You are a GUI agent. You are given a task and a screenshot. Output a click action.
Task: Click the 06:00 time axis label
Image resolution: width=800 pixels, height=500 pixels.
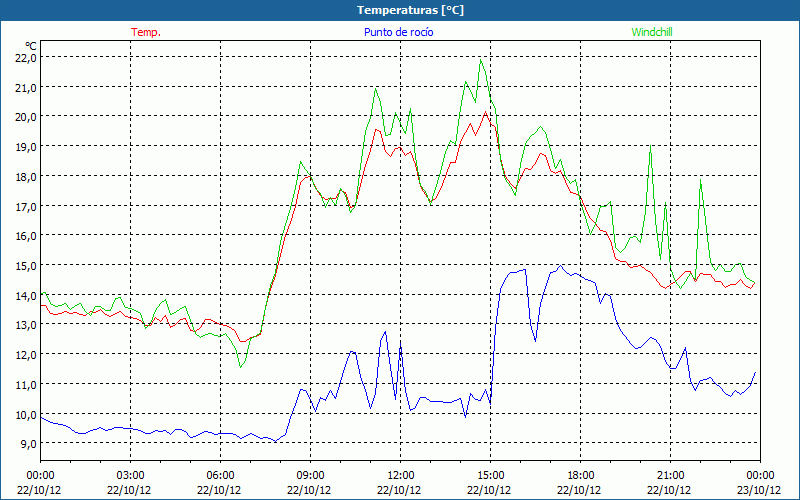pyautogui.click(x=220, y=476)
